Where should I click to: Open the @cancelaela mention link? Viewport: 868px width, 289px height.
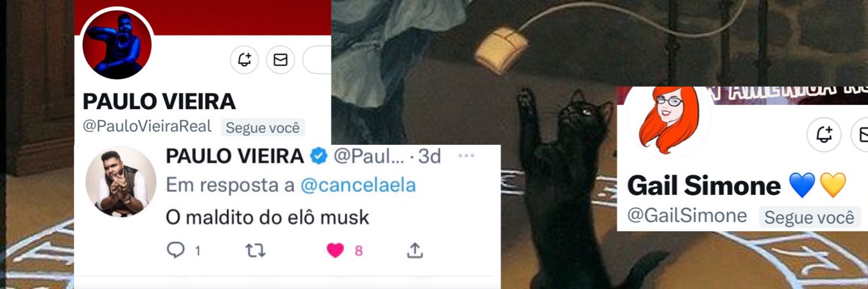click(x=358, y=185)
